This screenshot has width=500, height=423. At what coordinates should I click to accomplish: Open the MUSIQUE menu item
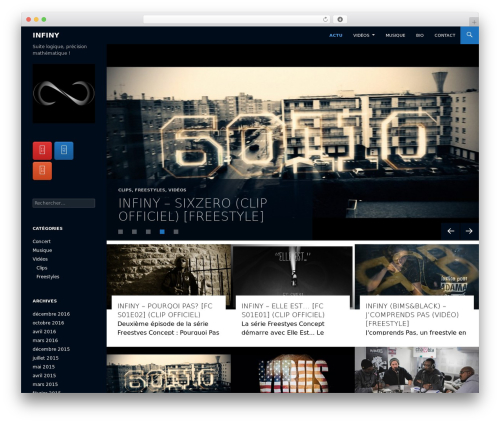pyautogui.click(x=395, y=35)
